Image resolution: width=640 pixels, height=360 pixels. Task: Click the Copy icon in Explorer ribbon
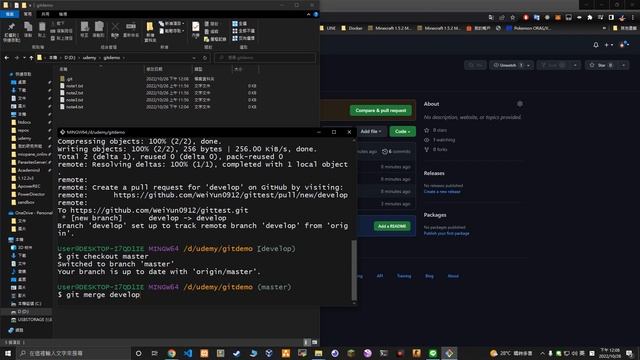coord(28,27)
